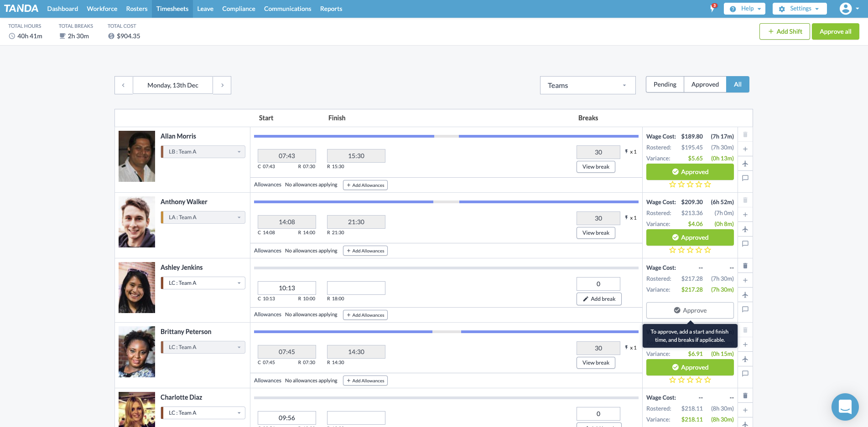Click the plus icon in Allan Morris' row
The image size is (868, 427).
[745, 149]
